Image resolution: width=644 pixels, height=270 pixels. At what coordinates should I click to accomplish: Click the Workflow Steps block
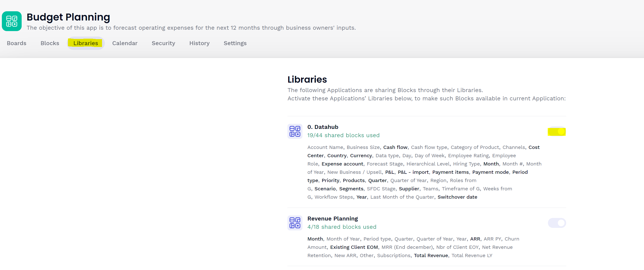click(x=334, y=197)
